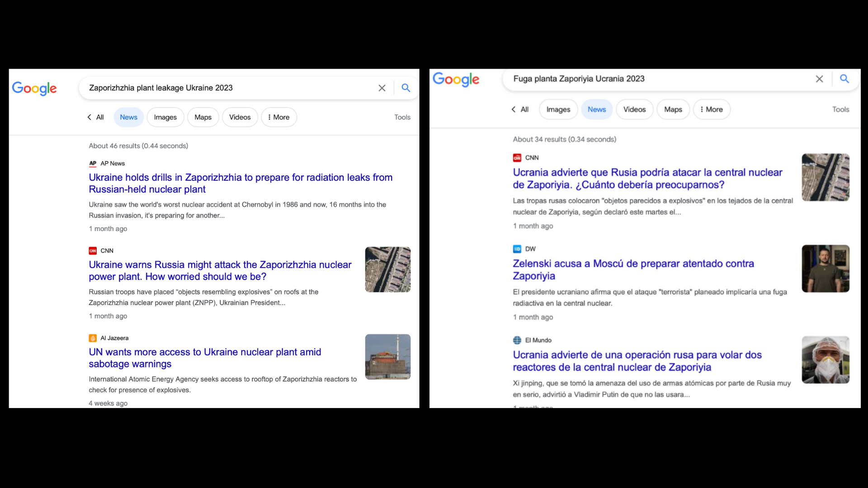Screen dimensions: 868x488
Task: Click the Xi jinping snippet text
Action: point(651,389)
